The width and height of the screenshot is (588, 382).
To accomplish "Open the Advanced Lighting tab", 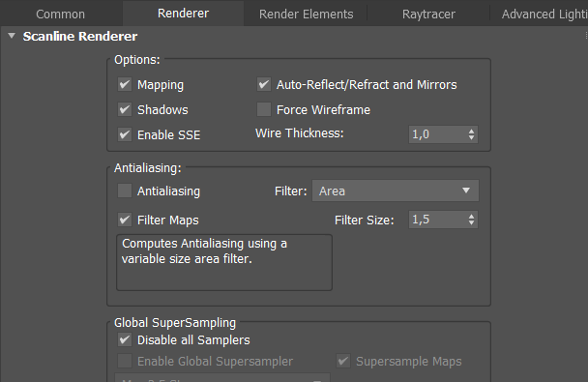I will 543,14.
